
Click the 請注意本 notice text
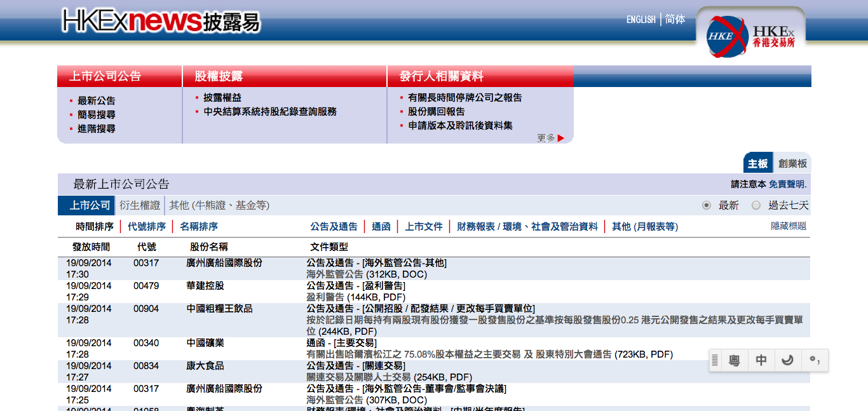[x=749, y=184]
